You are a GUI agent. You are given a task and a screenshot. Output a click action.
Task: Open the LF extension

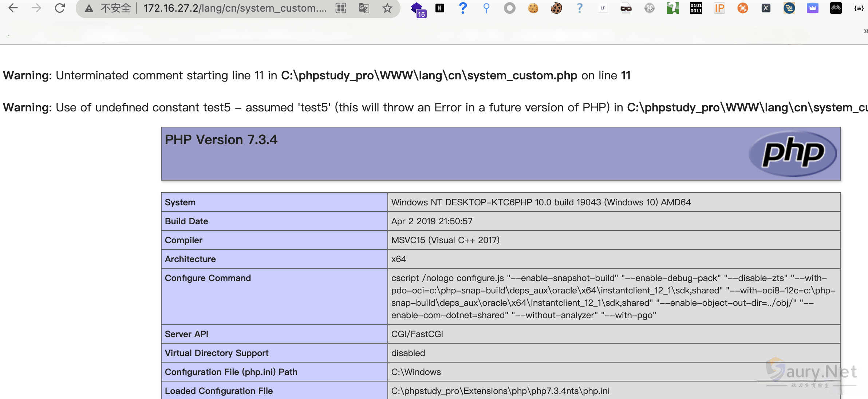(603, 8)
